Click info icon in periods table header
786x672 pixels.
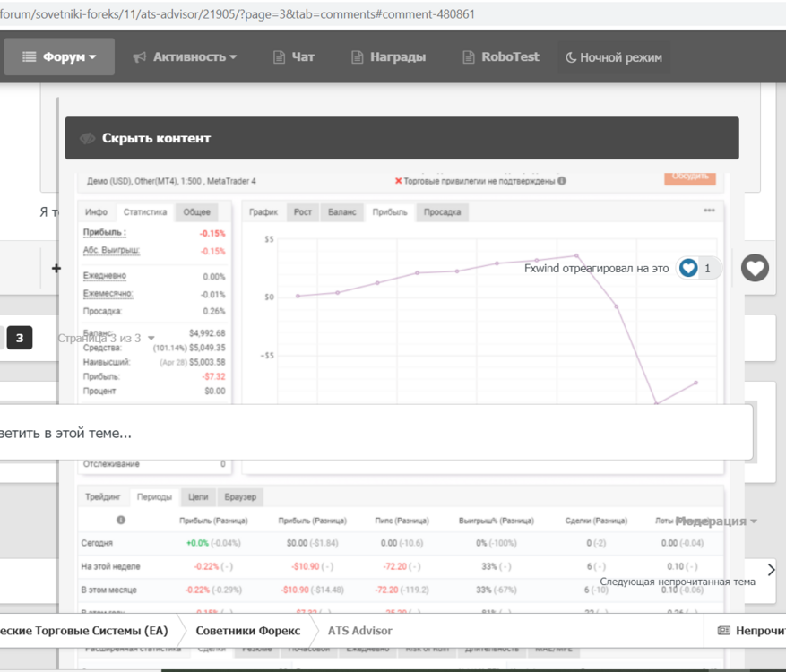pyautogui.click(x=121, y=520)
